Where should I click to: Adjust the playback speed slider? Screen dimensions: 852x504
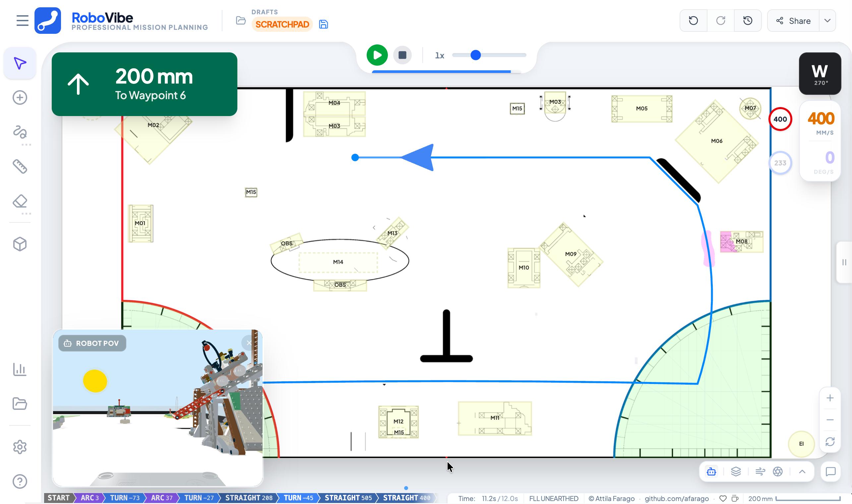tap(475, 55)
